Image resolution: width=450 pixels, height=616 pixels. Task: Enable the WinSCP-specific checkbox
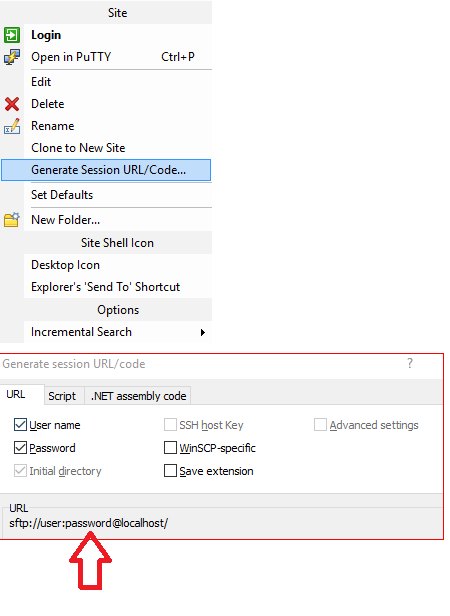coord(170,447)
